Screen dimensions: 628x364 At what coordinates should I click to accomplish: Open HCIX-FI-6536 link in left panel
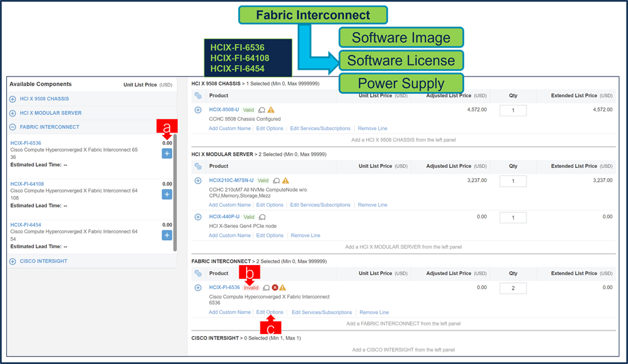coord(26,143)
